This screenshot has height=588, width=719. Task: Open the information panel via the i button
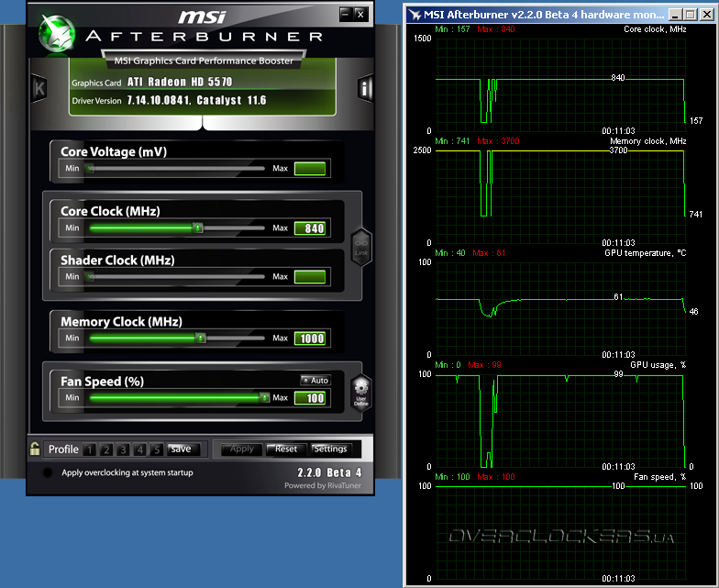365,88
